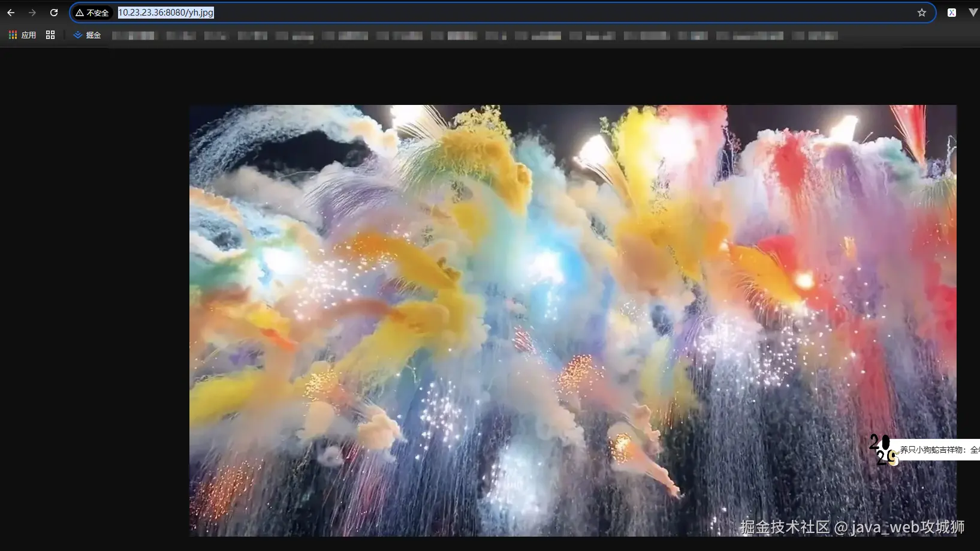The height and width of the screenshot is (551, 980).
Task: Click the tooltip text 养只小狗蛇吉祥物
Action: [x=932, y=450]
